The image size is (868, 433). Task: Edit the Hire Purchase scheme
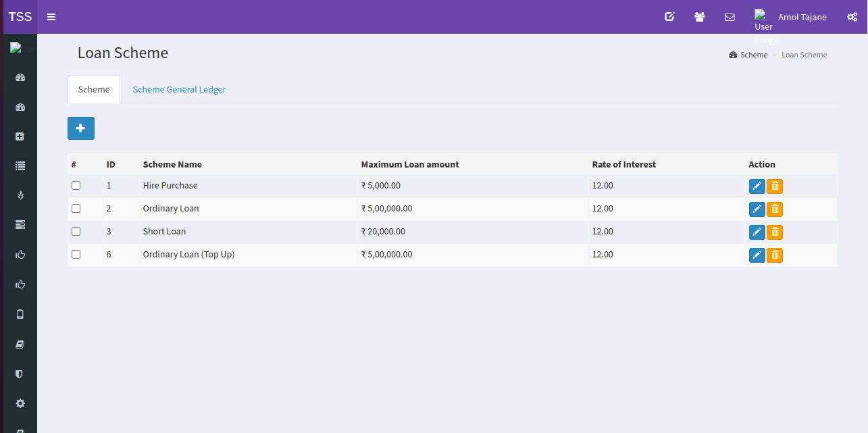pos(757,186)
